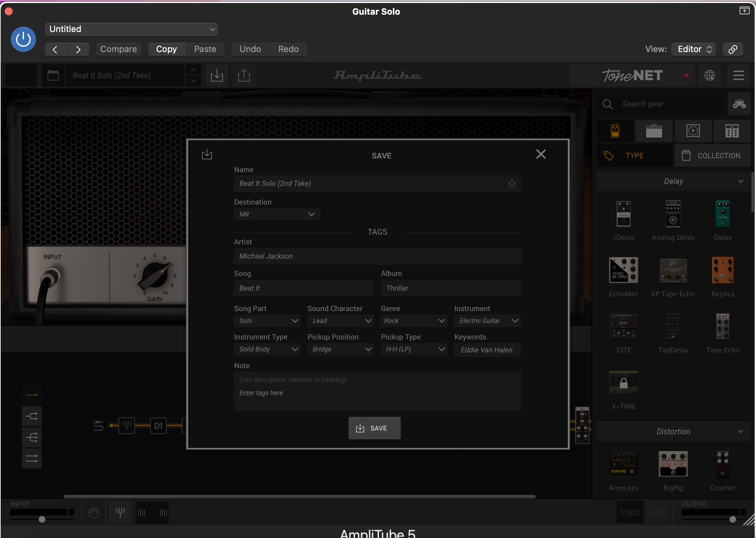Click the SAVE button in the dialog
This screenshot has height=538, width=756.
(x=375, y=428)
